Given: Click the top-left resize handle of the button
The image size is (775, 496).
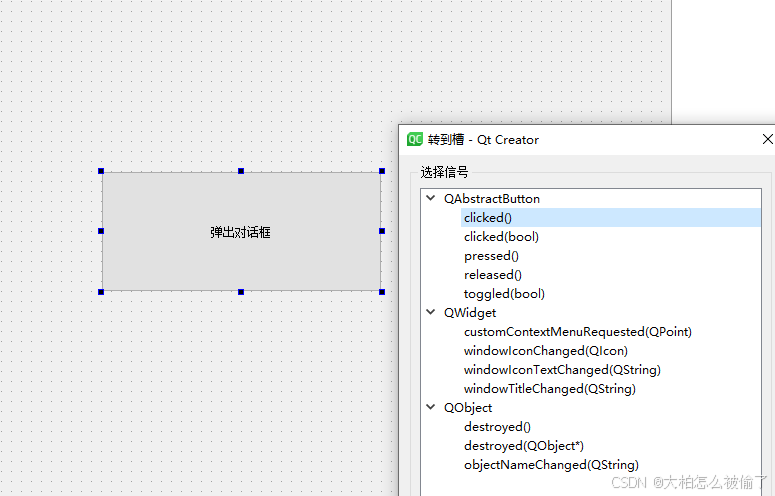Looking at the screenshot, I should pyautogui.click(x=101, y=171).
